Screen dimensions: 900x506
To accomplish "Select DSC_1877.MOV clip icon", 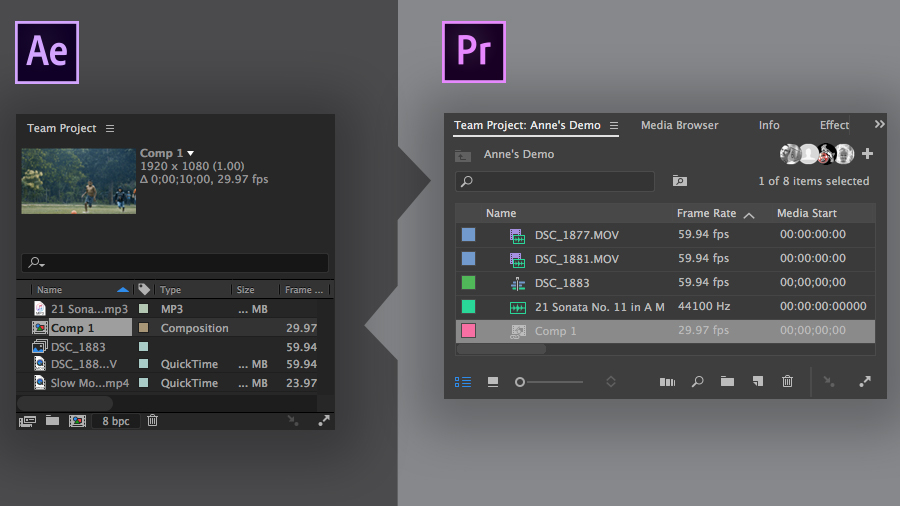I will (x=517, y=235).
